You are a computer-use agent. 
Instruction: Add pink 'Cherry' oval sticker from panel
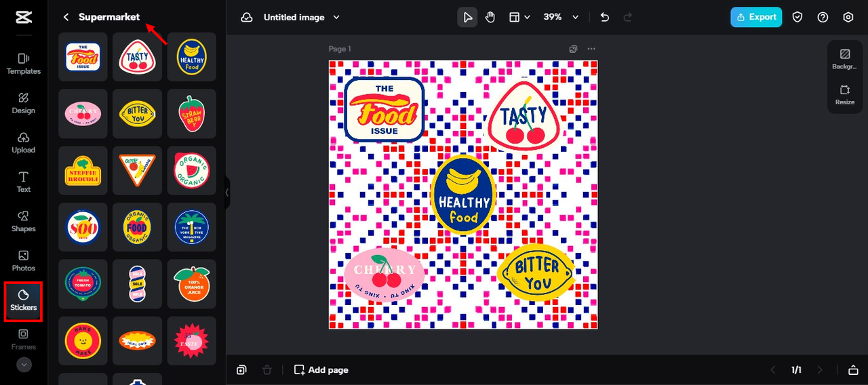click(83, 114)
